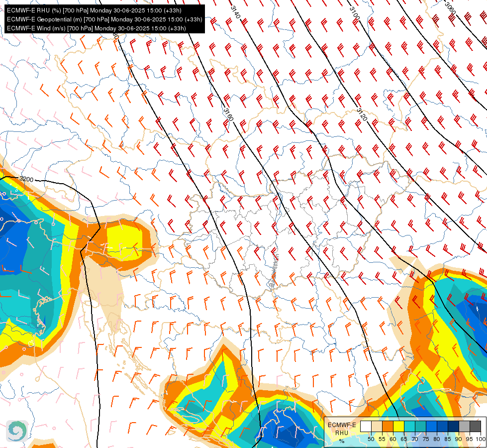Click the 3060 contour label
The height and width of the screenshot is (448, 487).
(x=450, y=8)
